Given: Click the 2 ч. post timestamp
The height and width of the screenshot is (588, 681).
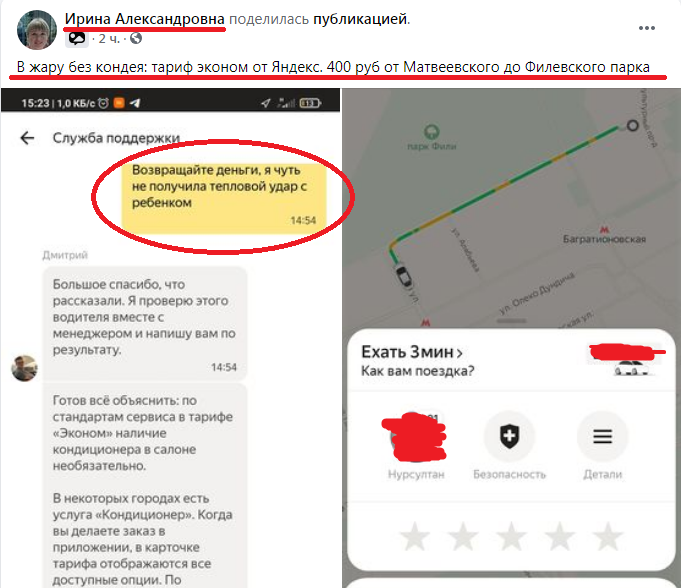Looking at the screenshot, I should pos(109,39).
